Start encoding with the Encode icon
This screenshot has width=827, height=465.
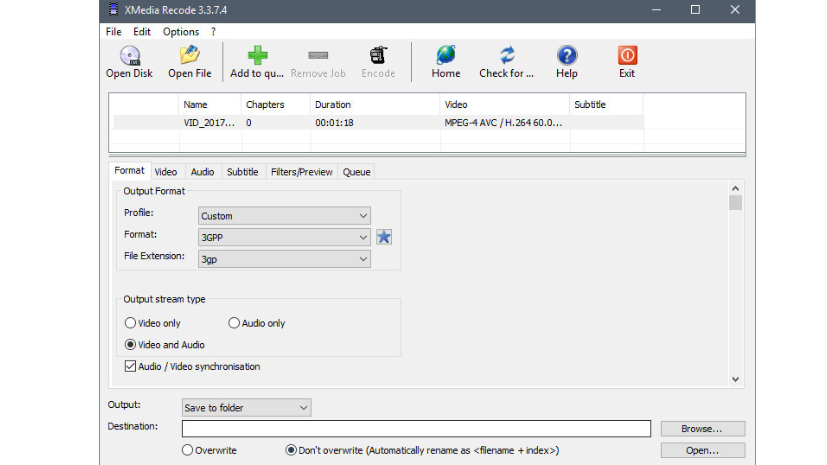click(x=378, y=56)
